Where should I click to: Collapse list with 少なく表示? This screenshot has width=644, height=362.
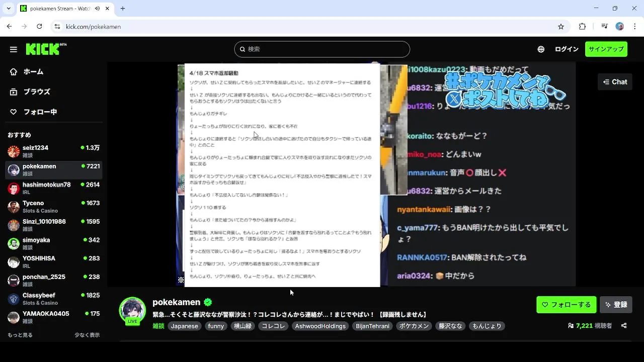tap(87, 335)
